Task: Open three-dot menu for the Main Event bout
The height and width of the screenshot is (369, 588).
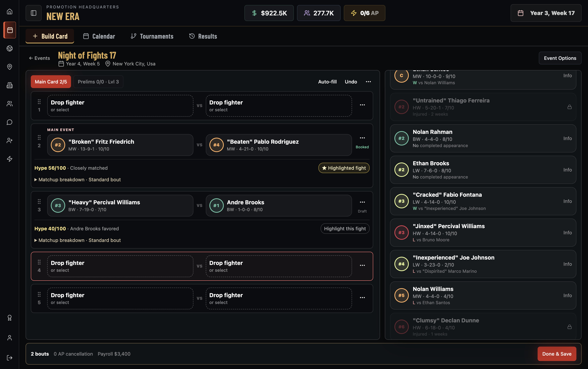Action: pos(362,138)
